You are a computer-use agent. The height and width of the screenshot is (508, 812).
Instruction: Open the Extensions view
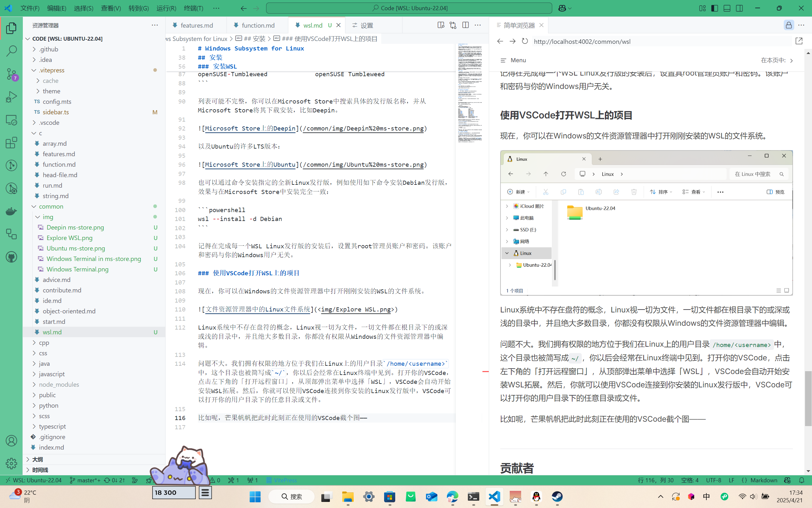11,143
